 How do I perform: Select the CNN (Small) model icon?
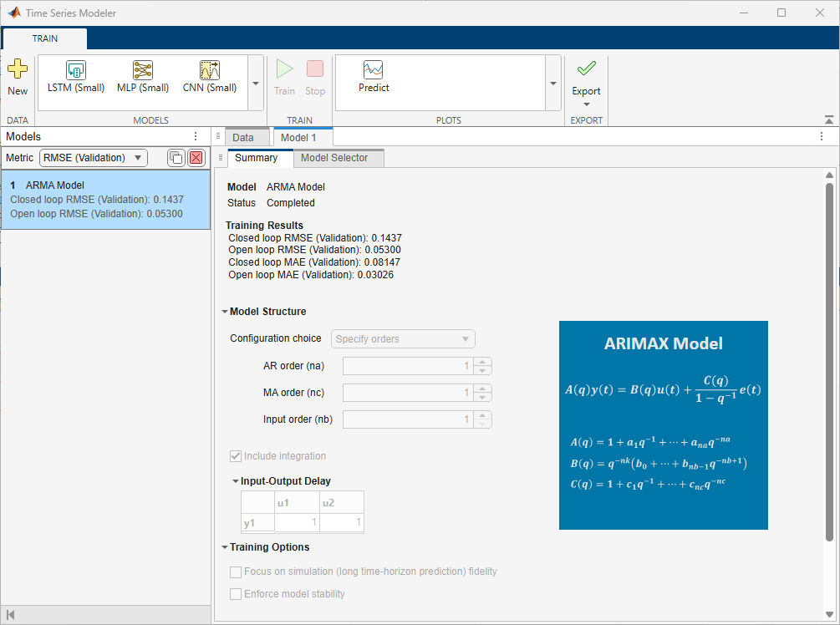210,71
